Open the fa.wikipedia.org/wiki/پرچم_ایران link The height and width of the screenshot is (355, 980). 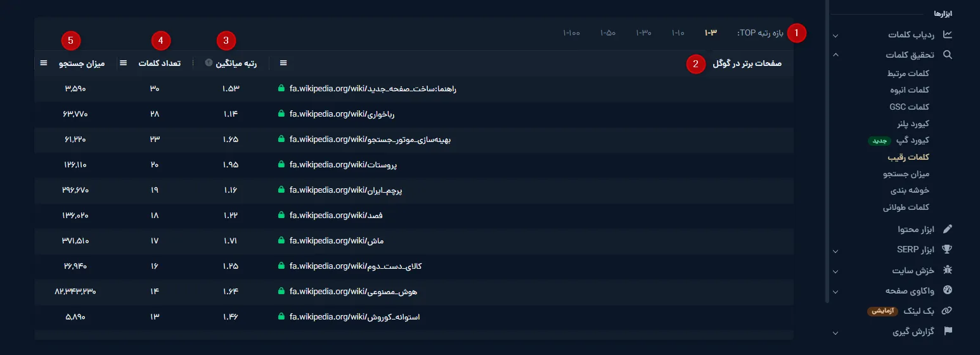coord(346,190)
